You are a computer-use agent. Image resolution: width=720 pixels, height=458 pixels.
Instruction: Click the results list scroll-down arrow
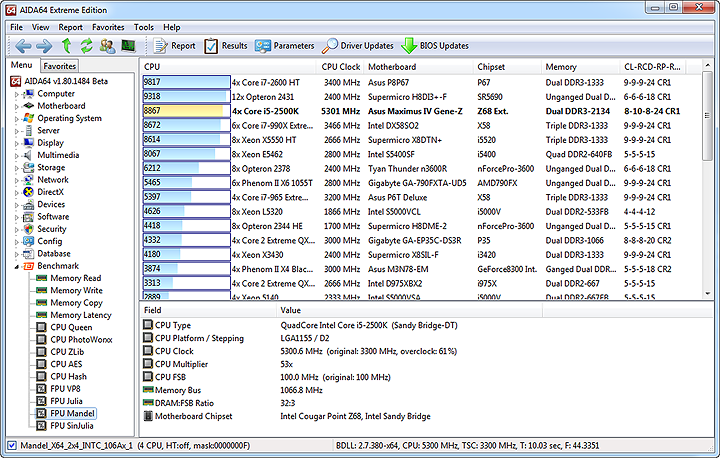click(707, 293)
